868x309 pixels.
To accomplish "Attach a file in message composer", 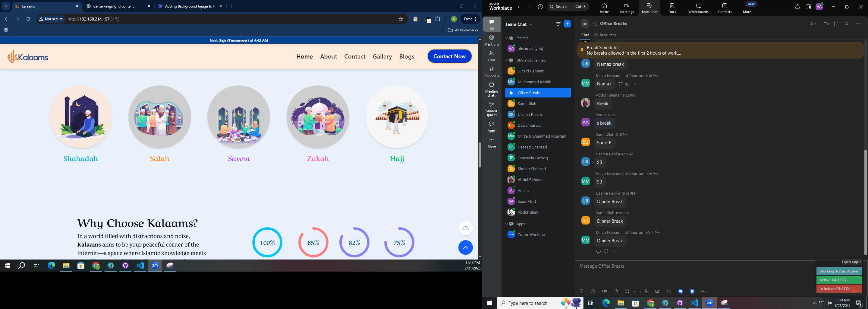I will [x=616, y=291].
